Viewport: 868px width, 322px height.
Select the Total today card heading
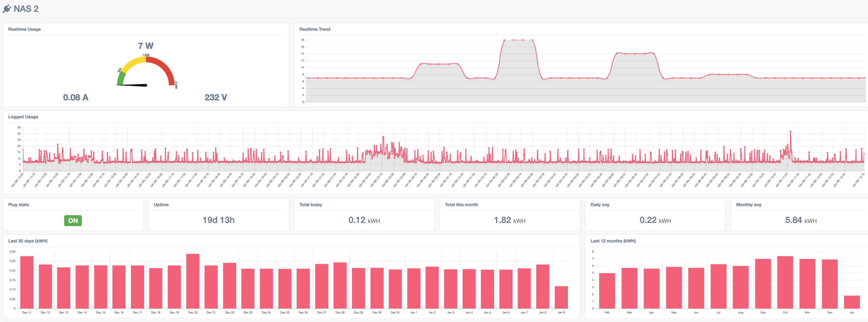click(x=311, y=205)
